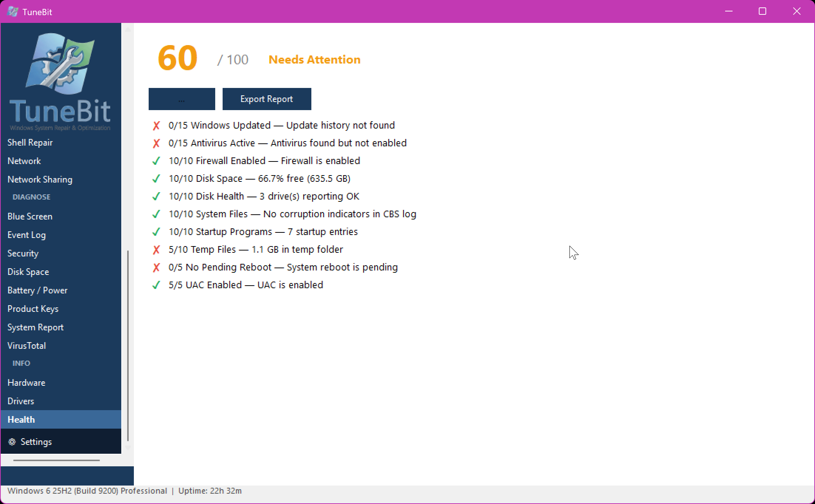
Task: Click the sidebar horizontal scrollbar
Action: [57, 460]
